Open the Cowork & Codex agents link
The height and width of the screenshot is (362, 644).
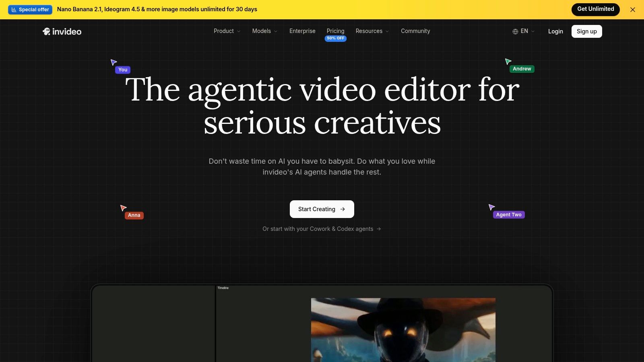pyautogui.click(x=322, y=229)
